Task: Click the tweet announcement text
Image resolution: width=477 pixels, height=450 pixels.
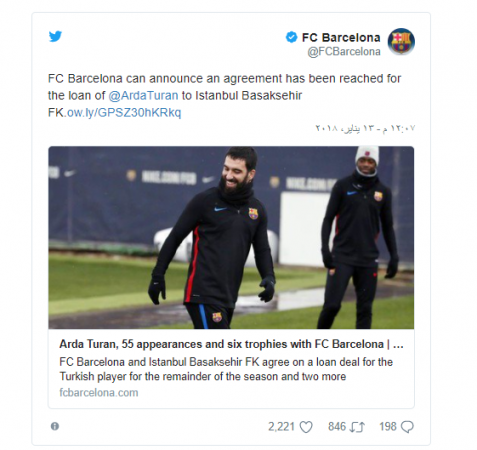Action: click(x=224, y=95)
